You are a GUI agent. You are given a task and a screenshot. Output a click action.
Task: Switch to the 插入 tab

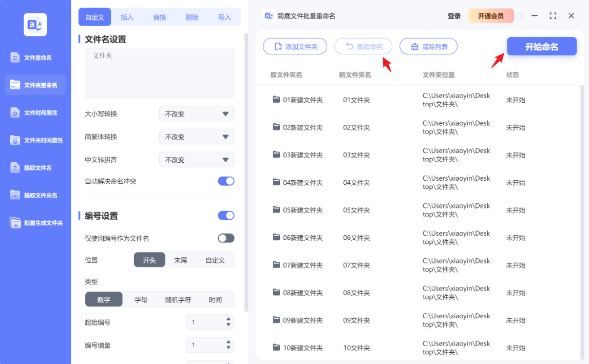click(x=127, y=17)
